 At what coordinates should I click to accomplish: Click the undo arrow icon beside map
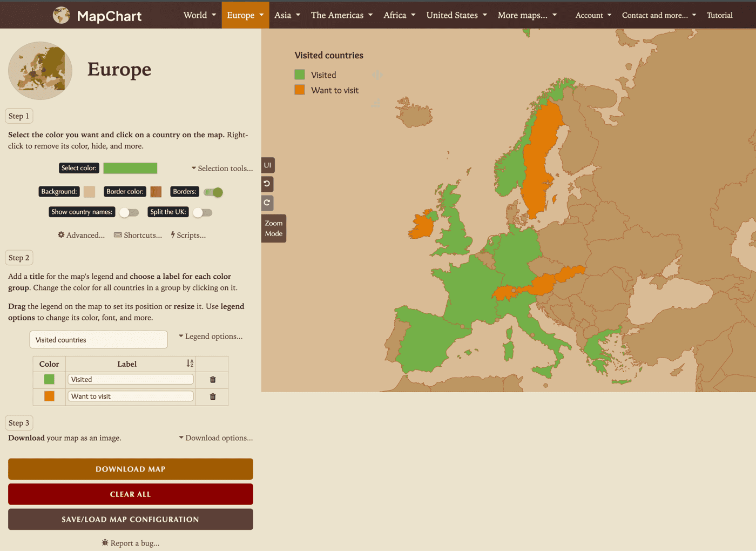tap(267, 184)
